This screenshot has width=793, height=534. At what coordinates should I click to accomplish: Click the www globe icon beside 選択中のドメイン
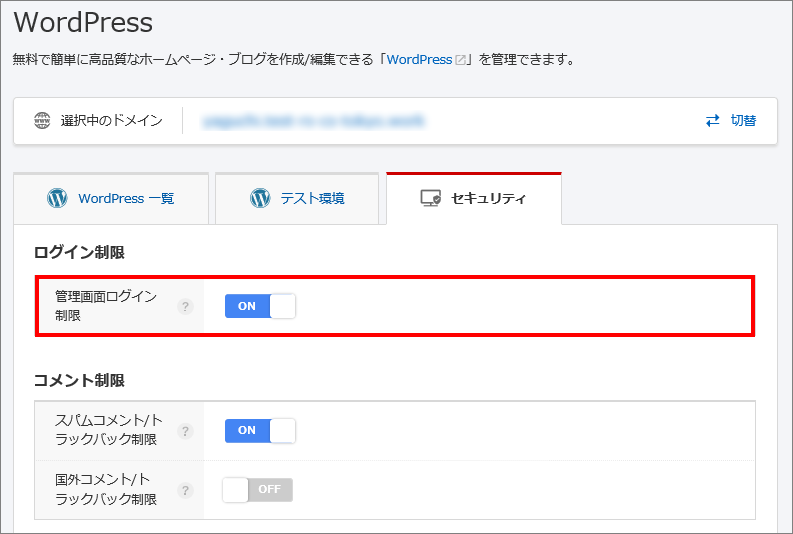pos(42,120)
